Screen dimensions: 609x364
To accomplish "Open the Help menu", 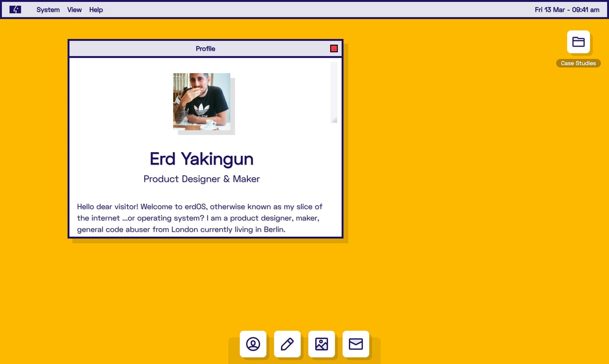I will coord(96,10).
